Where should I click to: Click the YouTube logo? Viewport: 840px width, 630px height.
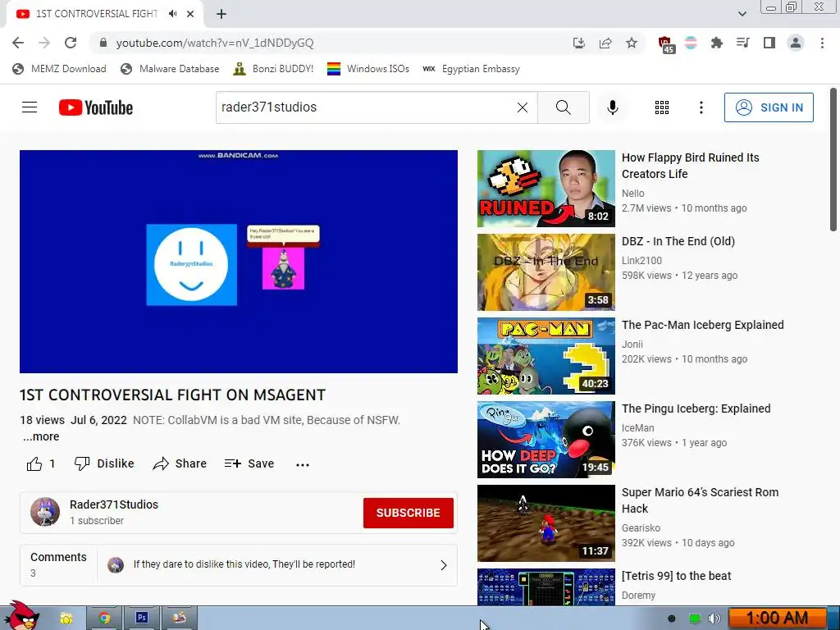coord(96,107)
